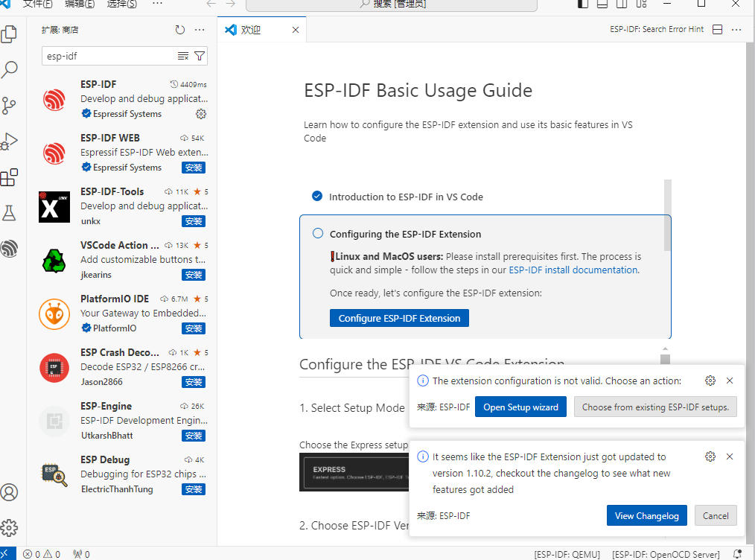Screen dimensions: 755x560
Task: Install the ESP-Engine extension
Action: click(x=194, y=436)
